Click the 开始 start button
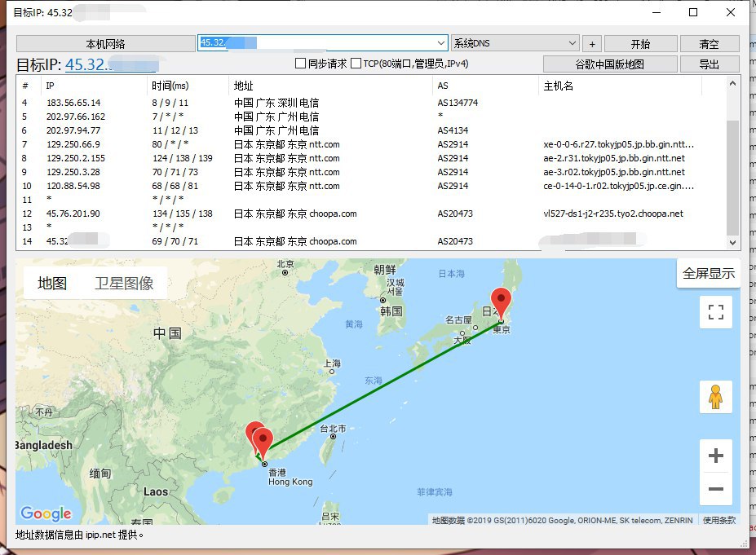This screenshot has height=555, width=756. [x=640, y=44]
